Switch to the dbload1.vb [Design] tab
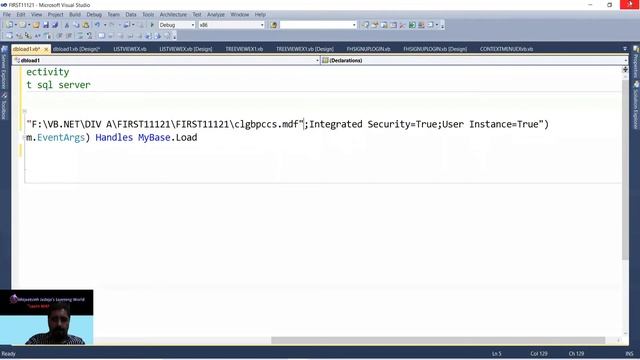Viewport: 640px width, 360px height. [76, 49]
